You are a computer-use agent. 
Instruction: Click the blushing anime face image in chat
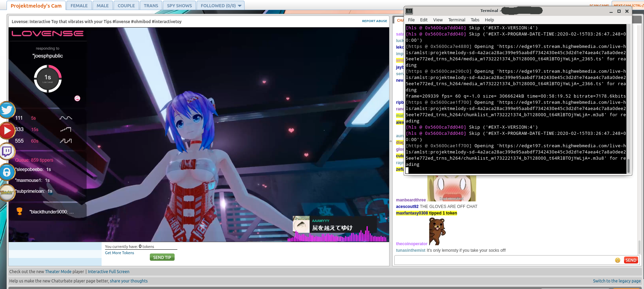[451, 188]
